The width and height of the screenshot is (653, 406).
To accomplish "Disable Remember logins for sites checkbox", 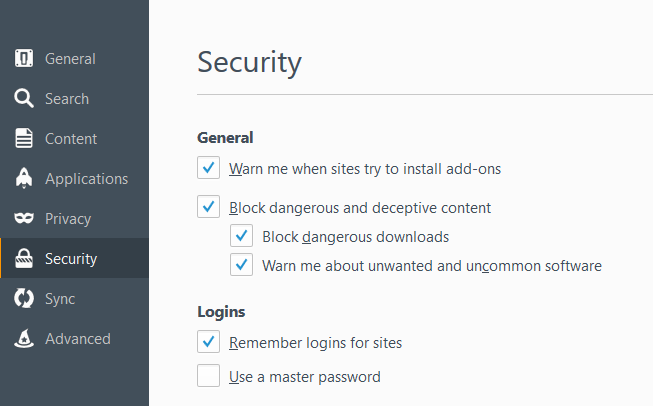I will tap(208, 343).
